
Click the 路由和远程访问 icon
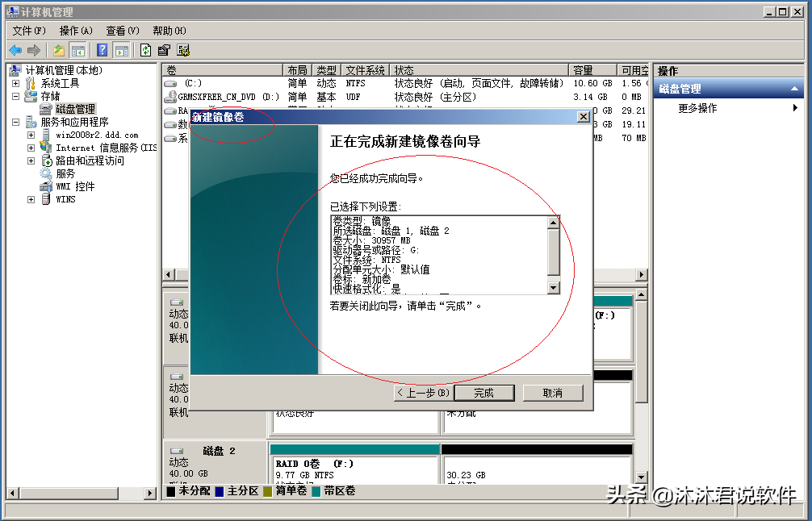(45, 160)
